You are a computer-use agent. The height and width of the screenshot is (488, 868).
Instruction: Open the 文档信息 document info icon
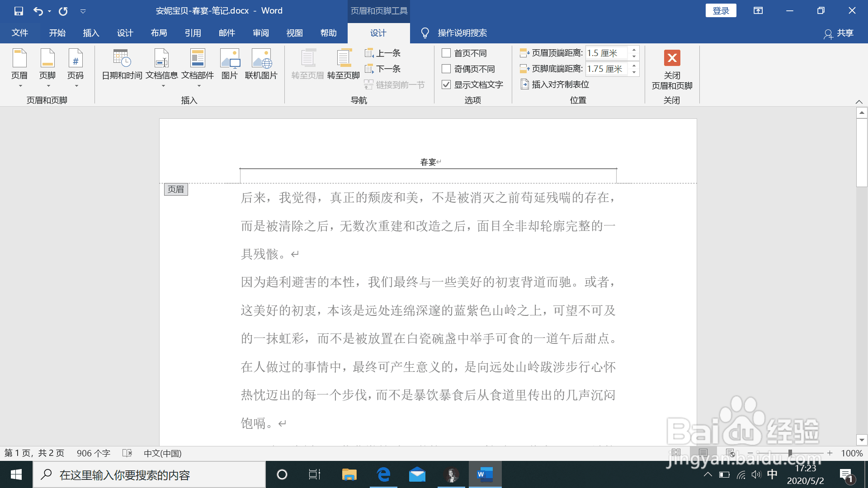(x=161, y=66)
